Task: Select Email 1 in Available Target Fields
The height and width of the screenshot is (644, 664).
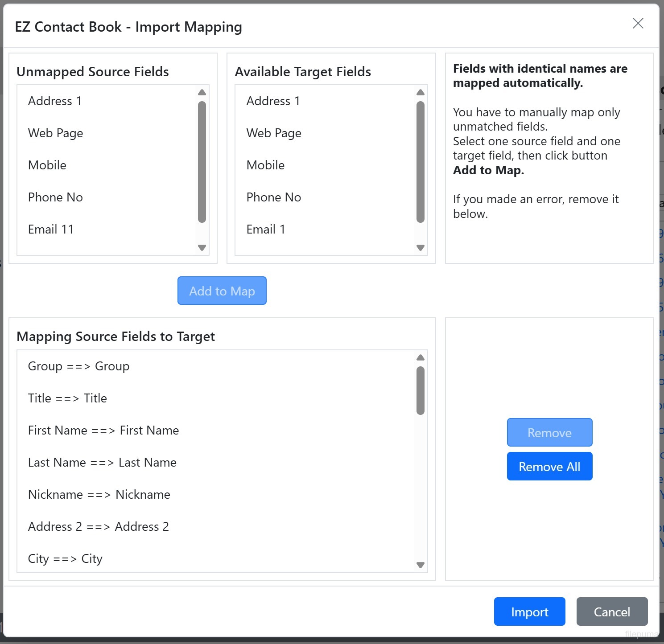Action: [266, 230]
